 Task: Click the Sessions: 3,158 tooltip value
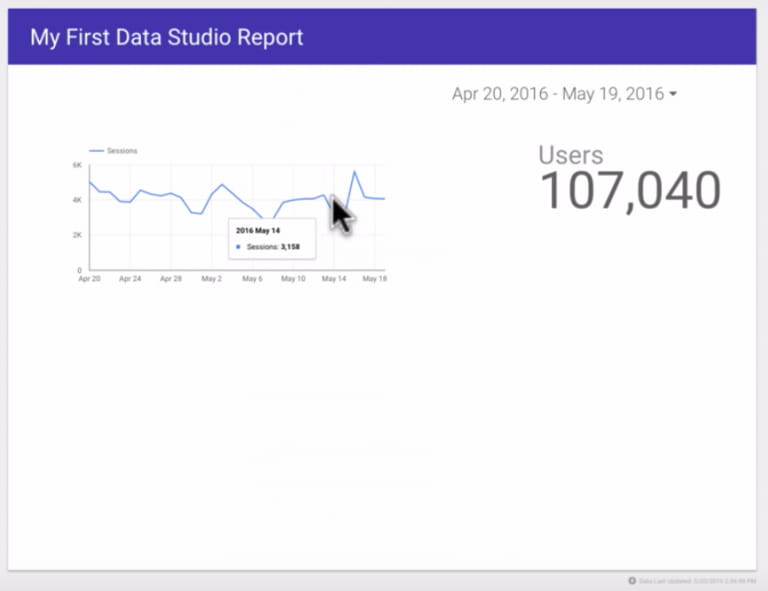click(274, 246)
